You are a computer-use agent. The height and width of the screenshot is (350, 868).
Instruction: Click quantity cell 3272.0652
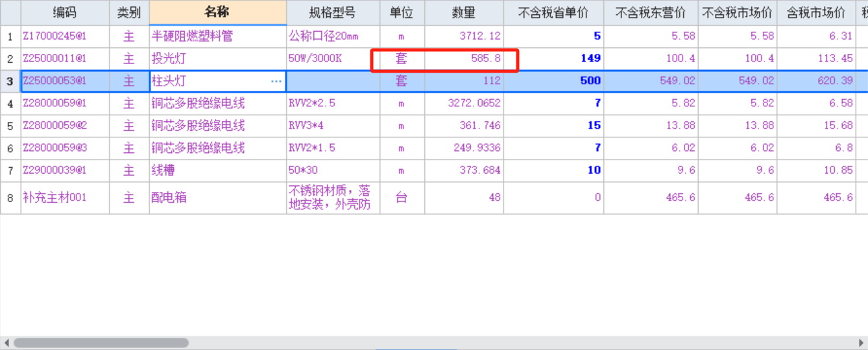click(x=464, y=104)
